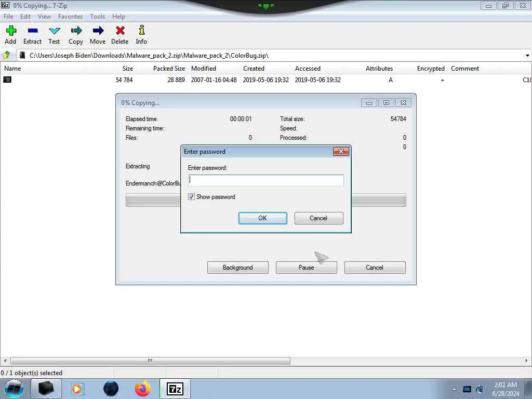Click the network tray icon
Screen dimensions: 532x399
tap(467, 390)
